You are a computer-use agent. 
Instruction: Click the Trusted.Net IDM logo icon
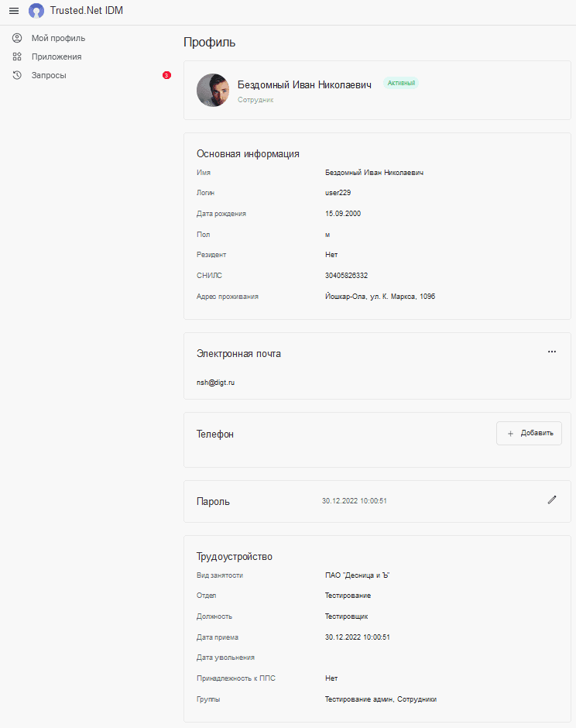click(x=36, y=11)
